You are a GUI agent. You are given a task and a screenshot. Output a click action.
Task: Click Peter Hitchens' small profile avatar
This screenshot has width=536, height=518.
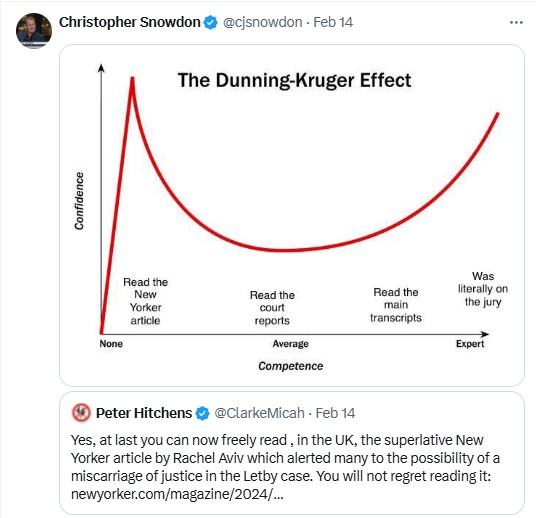pyautogui.click(x=81, y=413)
